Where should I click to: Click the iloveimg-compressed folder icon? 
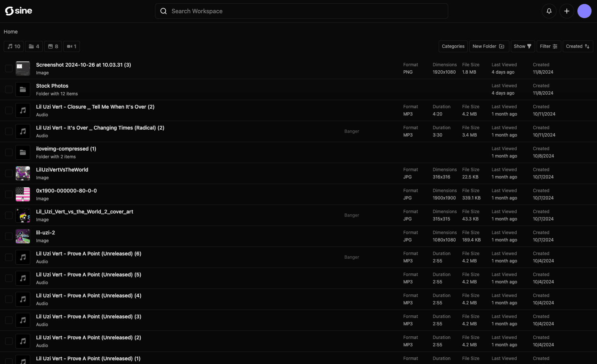click(x=23, y=152)
